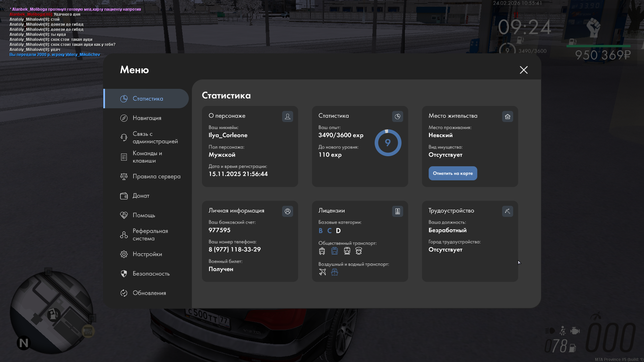Screen dimensions: 644x362
Task: Select Настройки in the sidebar
Action: coord(147,254)
